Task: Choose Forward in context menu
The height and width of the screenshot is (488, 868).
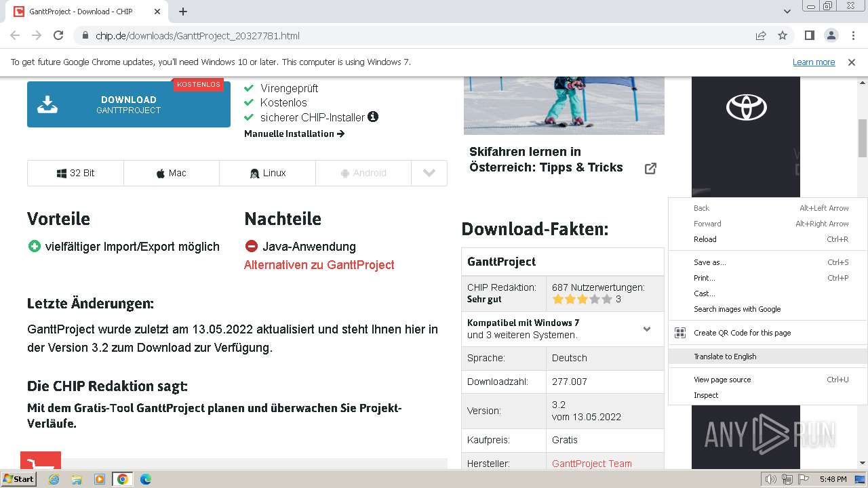Action: coord(768,224)
